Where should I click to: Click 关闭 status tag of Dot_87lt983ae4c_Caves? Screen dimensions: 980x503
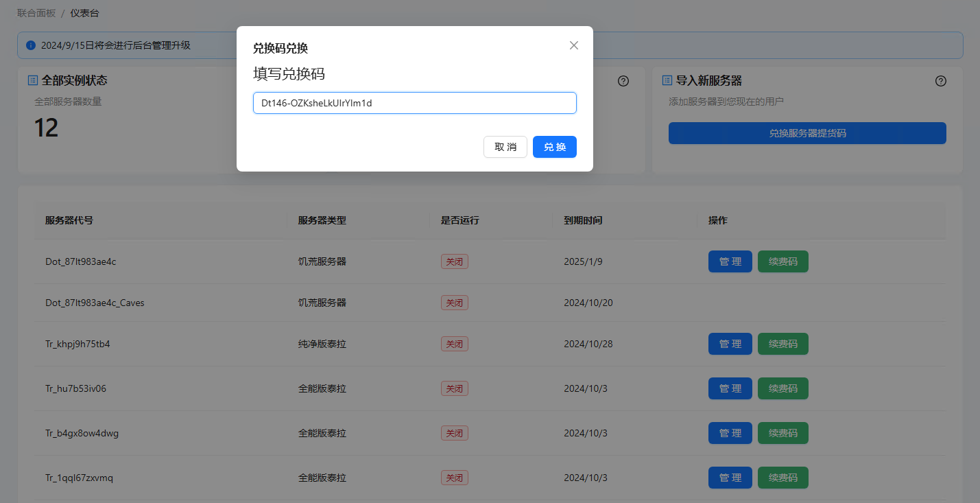tap(455, 303)
